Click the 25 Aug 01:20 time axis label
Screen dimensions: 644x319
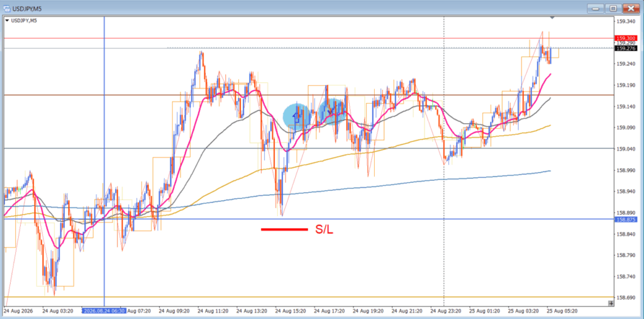point(485,311)
